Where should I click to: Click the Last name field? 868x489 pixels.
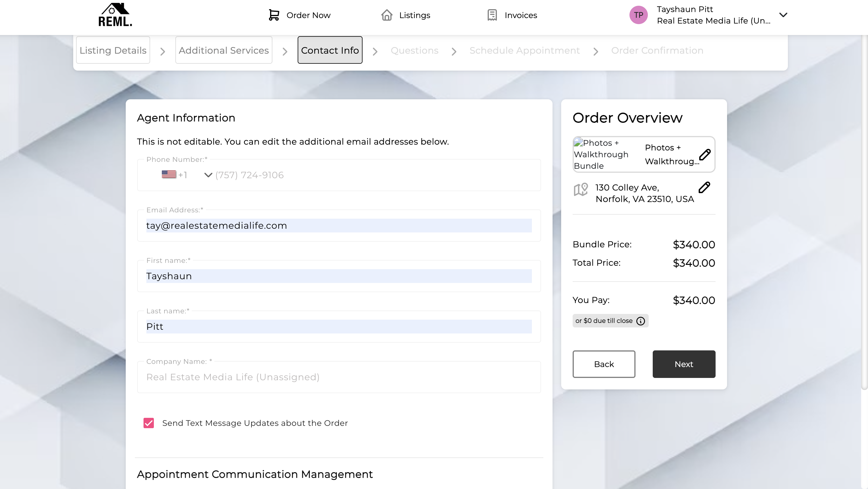339,326
